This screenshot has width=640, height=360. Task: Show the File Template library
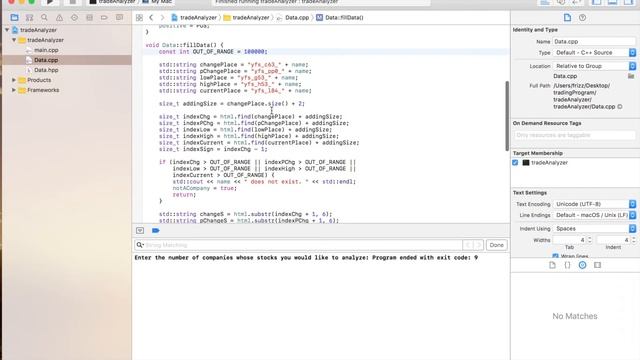pos(552,265)
